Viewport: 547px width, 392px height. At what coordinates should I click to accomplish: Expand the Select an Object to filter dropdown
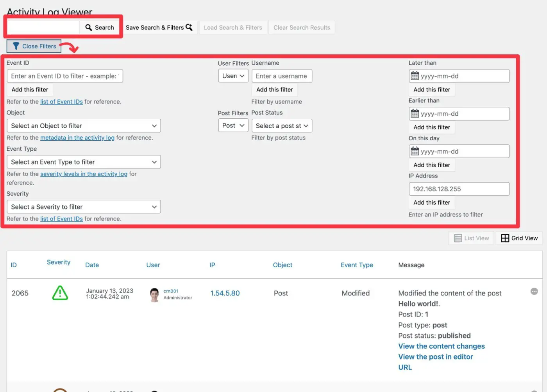(x=84, y=126)
